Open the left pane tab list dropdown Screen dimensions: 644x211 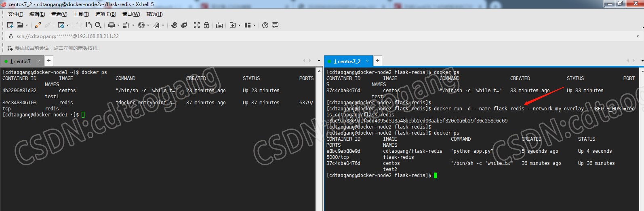click(319, 61)
